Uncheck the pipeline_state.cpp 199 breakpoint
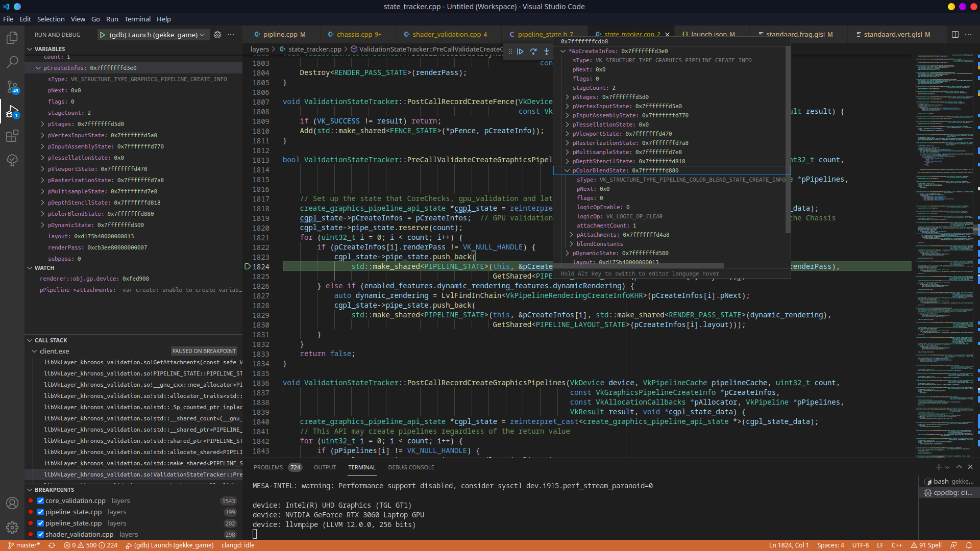This screenshot has height=551, width=980. tap(40, 512)
